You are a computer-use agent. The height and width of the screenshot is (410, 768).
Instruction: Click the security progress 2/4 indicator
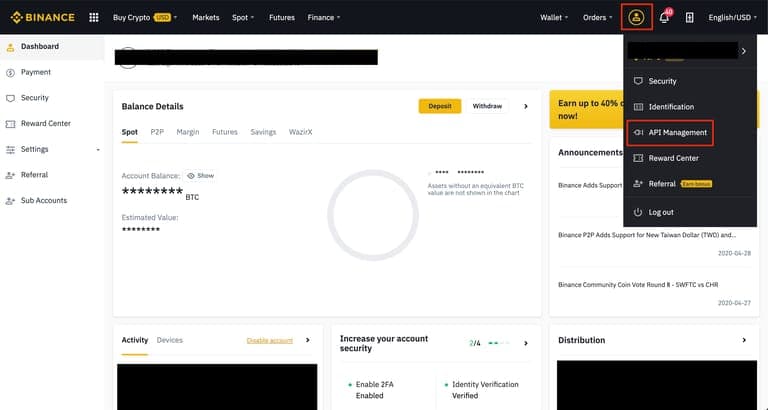point(489,343)
